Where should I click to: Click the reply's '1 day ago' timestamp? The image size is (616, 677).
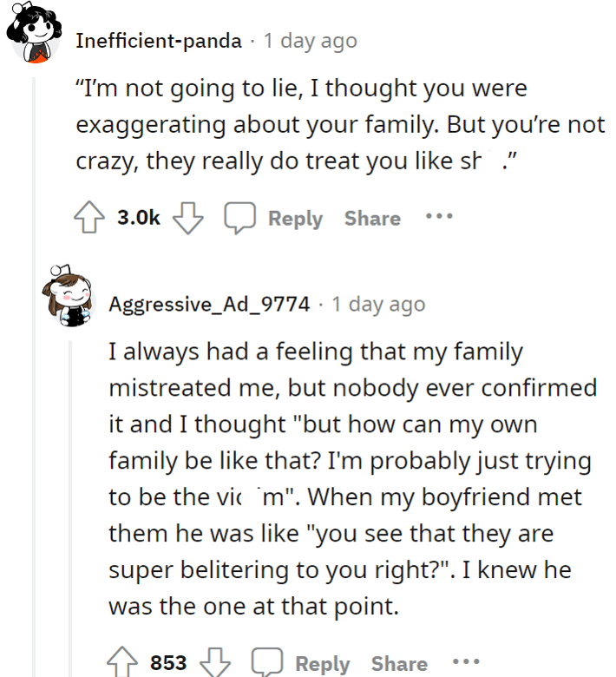click(x=378, y=305)
